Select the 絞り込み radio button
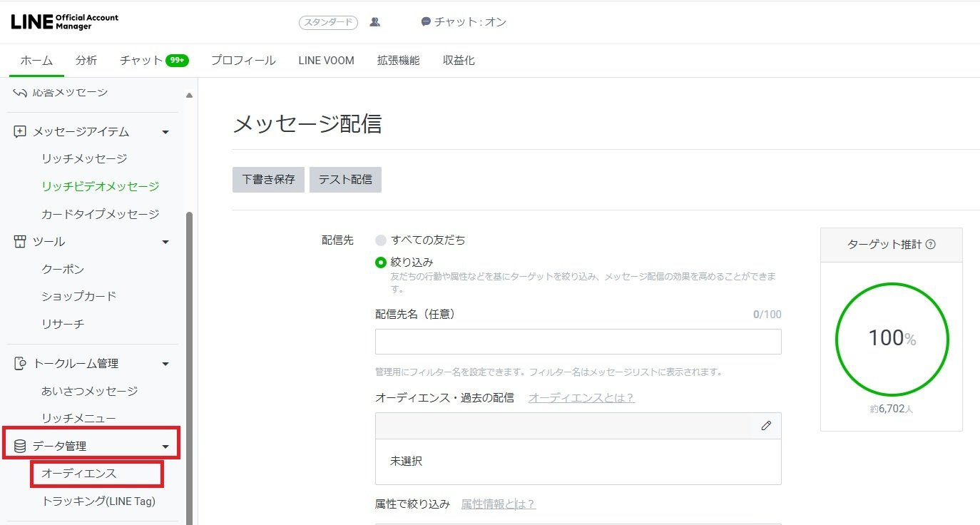 pyautogui.click(x=380, y=262)
